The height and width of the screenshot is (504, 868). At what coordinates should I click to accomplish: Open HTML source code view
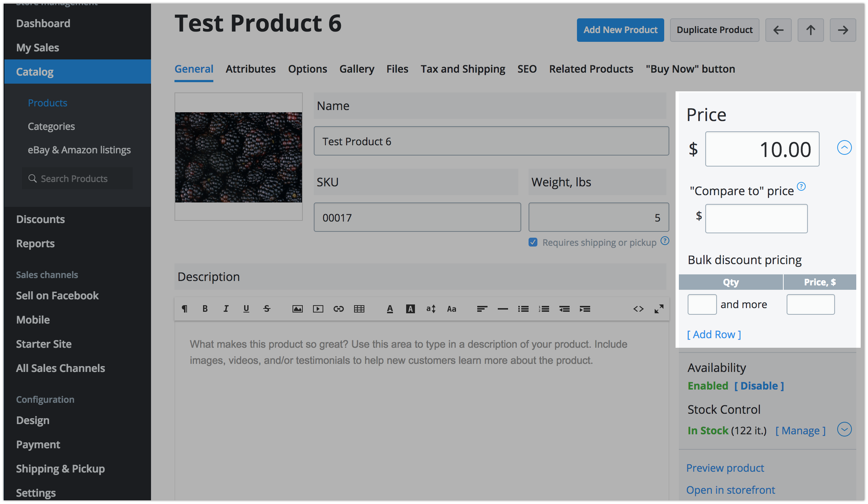click(638, 309)
